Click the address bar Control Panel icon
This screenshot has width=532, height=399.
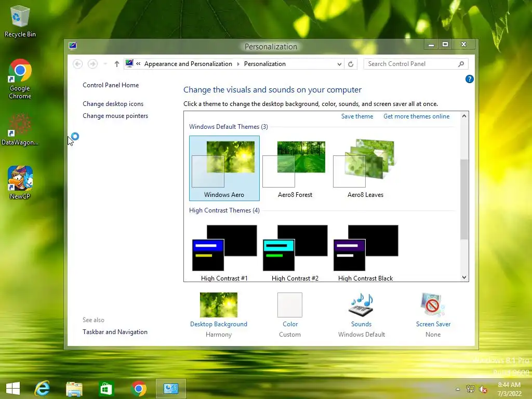129,63
